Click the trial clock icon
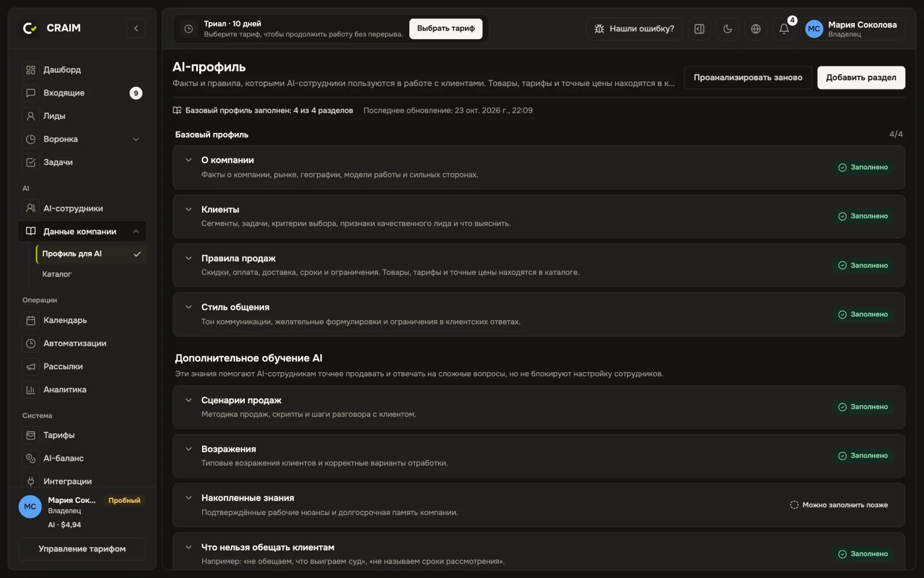 coord(188,29)
